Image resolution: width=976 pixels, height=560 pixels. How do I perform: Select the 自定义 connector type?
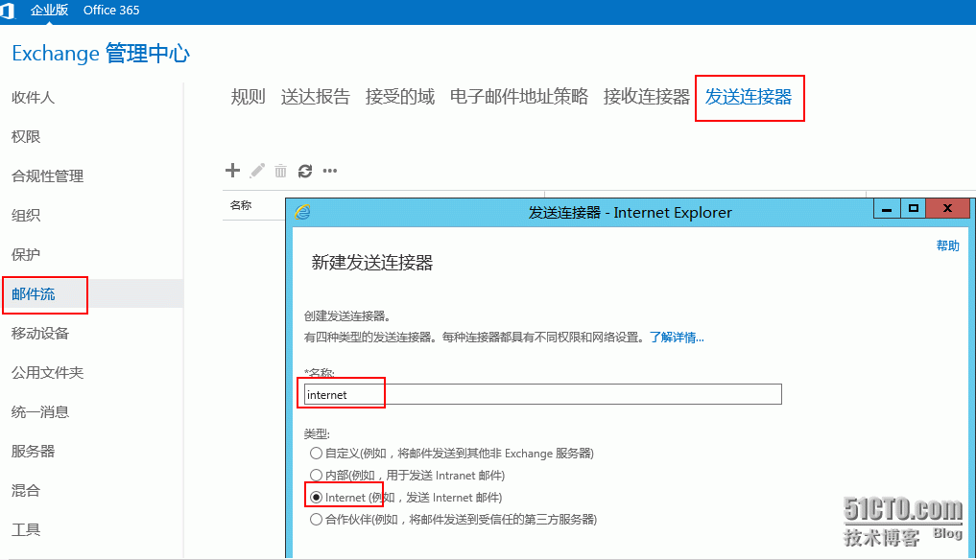pos(316,453)
